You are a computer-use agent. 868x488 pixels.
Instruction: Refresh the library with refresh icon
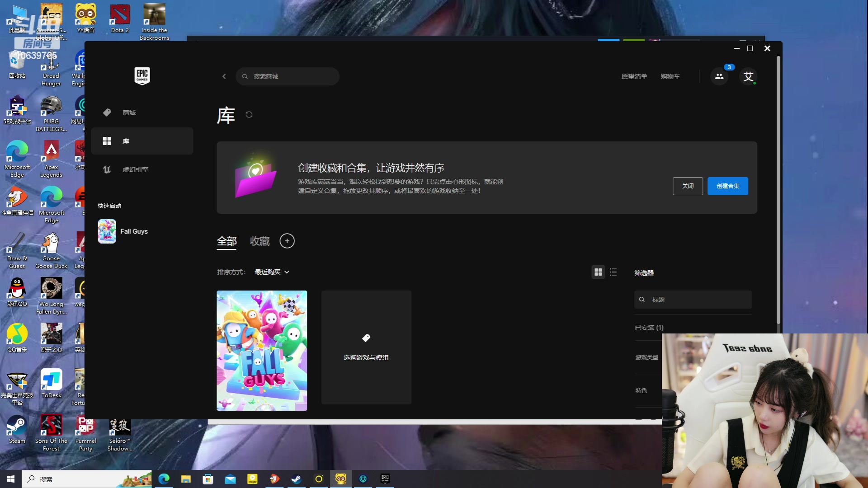pos(249,115)
